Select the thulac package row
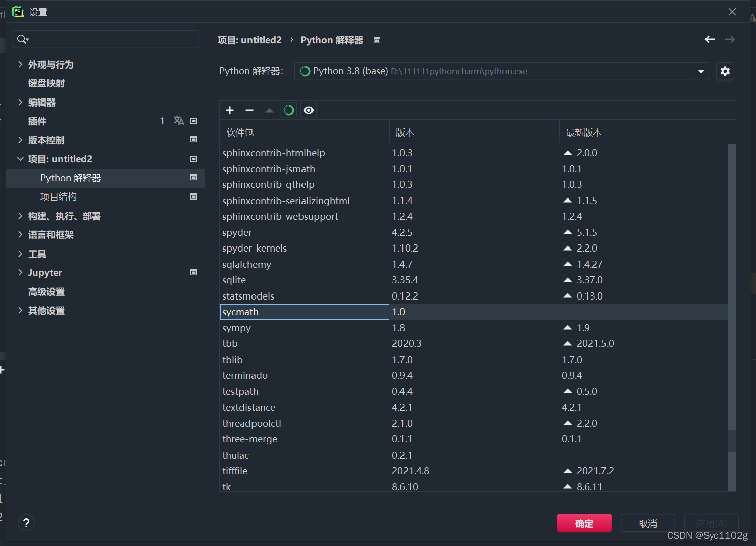This screenshot has width=756, height=546. click(x=474, y=455)
